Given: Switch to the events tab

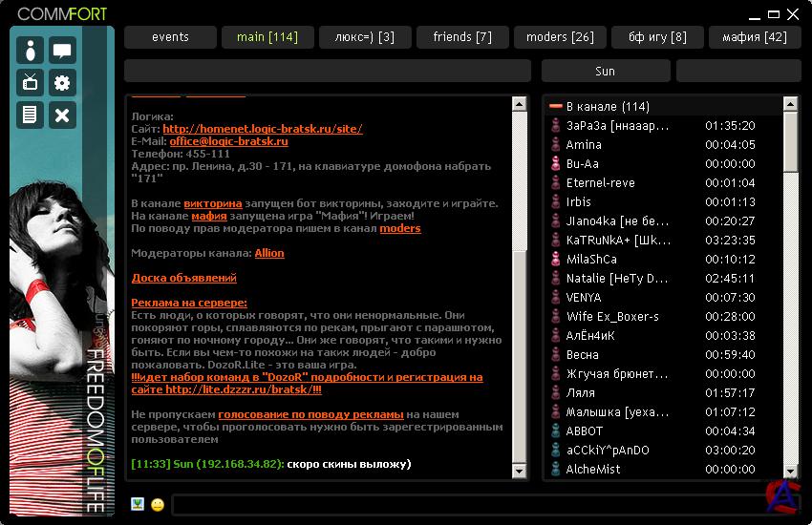Looking at the screenshot, I should click(x=170, y=37).
